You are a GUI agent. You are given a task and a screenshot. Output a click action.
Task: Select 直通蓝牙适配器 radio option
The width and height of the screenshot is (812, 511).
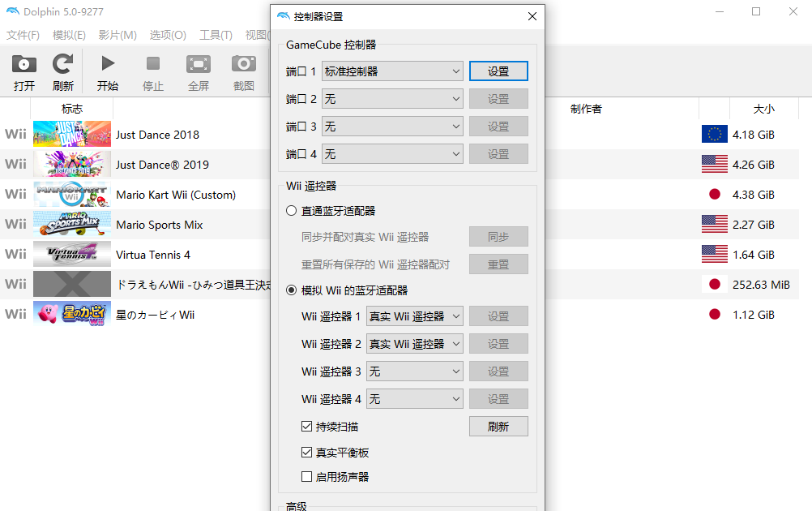[292, 211]
